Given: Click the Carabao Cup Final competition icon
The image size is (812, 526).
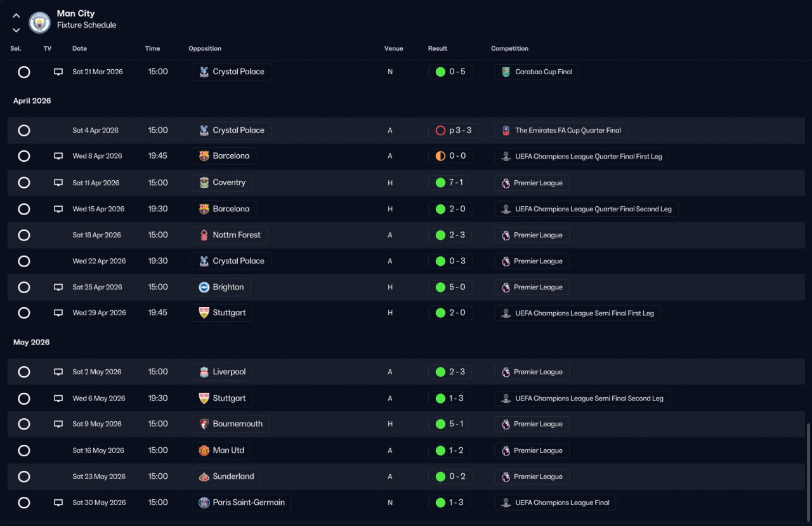Looking at the screenshot, I should 506,72.
